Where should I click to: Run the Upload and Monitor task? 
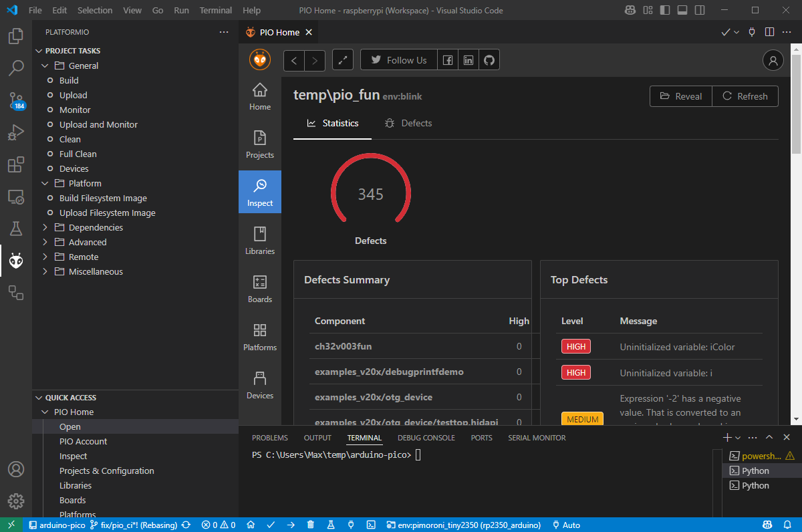98,124
